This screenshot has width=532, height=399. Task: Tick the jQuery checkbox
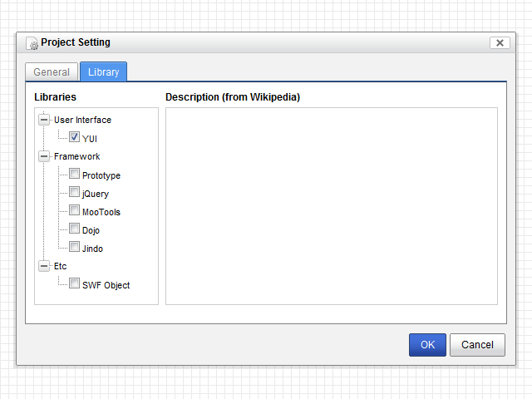click(75, 193)
